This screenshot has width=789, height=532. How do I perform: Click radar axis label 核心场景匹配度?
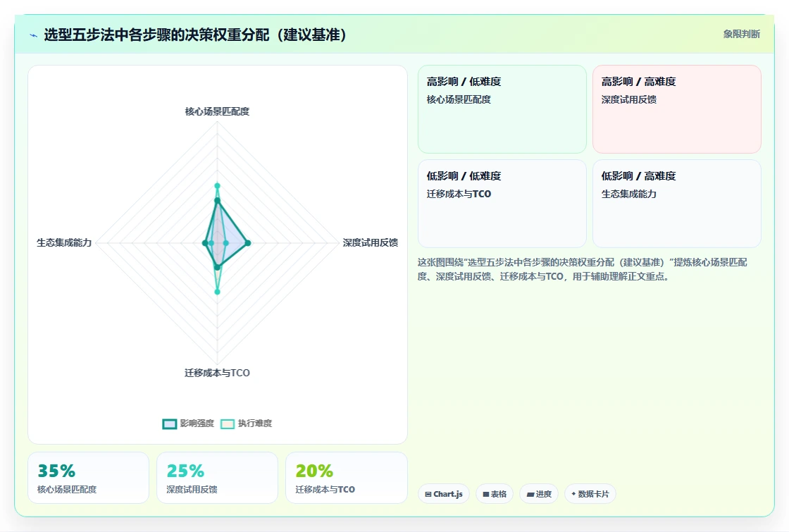[x=218, y=111]
